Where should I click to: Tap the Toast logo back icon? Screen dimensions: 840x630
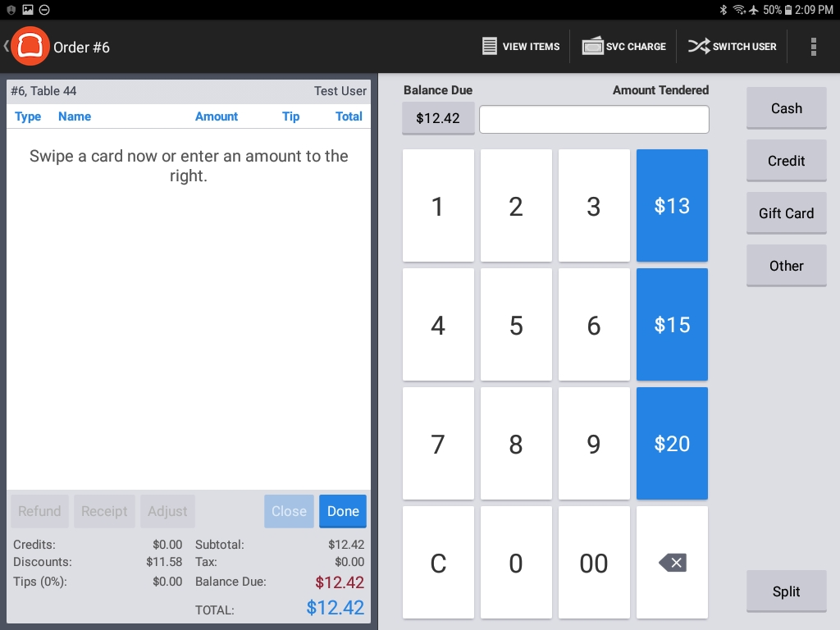click(x=30, y=47)
